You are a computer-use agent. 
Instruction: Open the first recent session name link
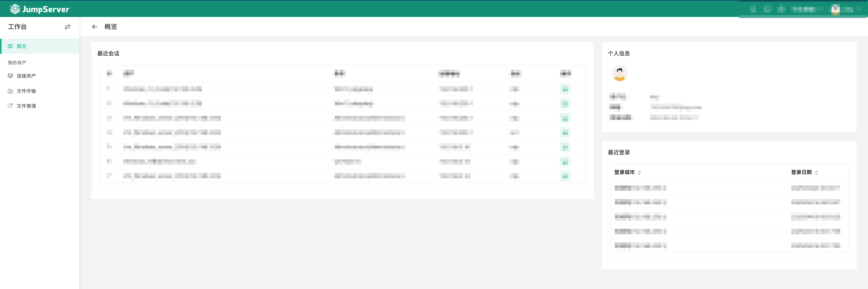(162, 89)
